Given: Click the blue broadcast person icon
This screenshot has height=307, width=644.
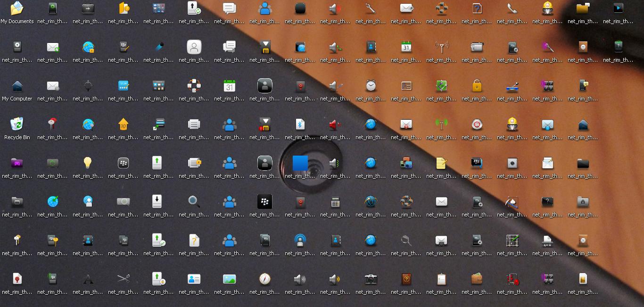Looking at the screenshot, I should 300,241.
